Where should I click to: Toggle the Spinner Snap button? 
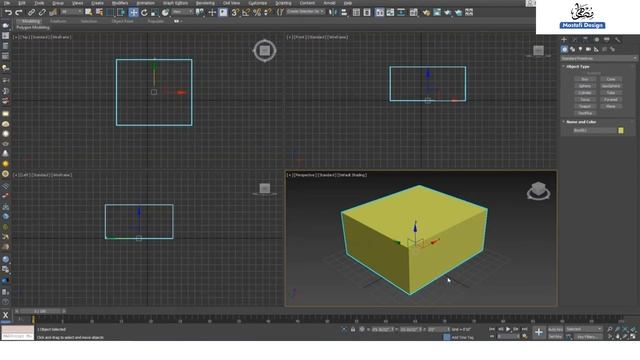(x=267, y=13)
